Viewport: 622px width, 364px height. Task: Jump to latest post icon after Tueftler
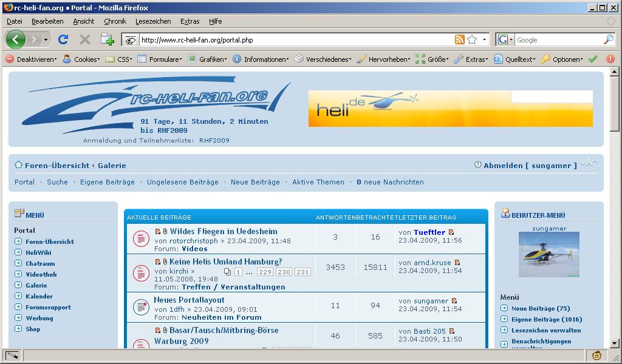coord(451,232)
